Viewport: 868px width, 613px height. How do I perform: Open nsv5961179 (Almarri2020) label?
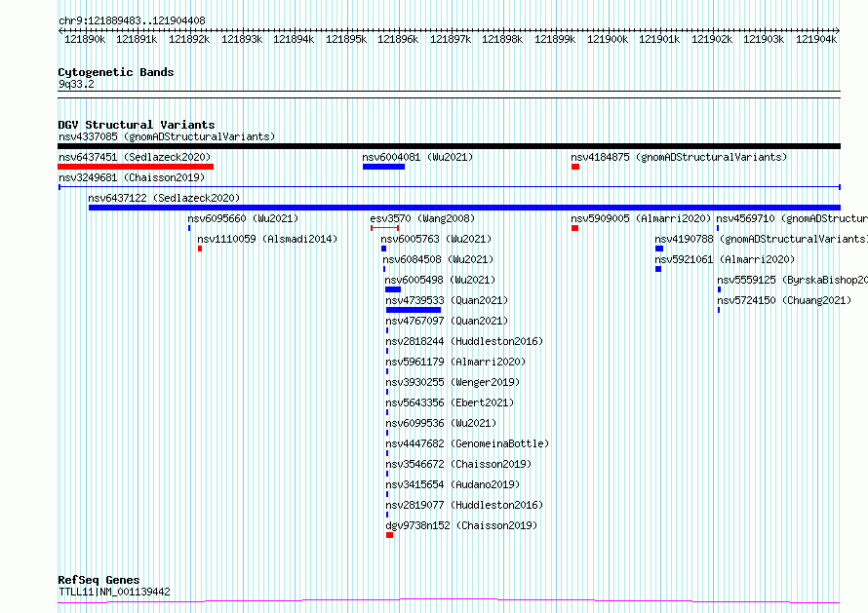click(455, 362)
